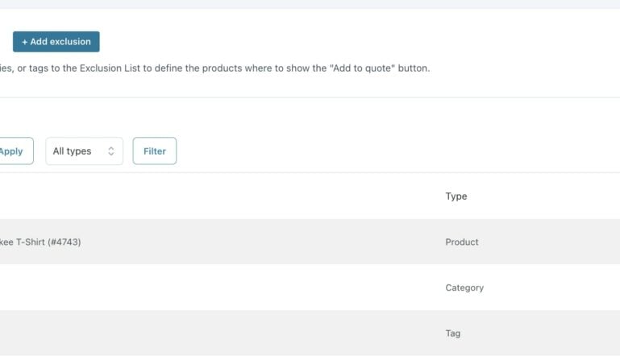620x364 pixels.
Task: Select the T-Shirt (#4743) exclusion row
Action: pyautogui.click(x=40, y=242)
